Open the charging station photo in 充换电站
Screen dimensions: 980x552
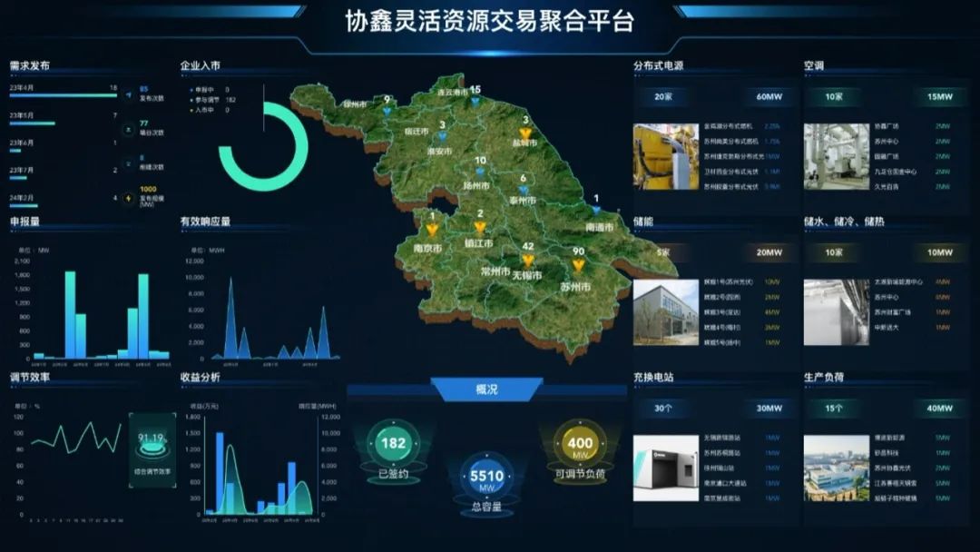click(x=666, y=468)
